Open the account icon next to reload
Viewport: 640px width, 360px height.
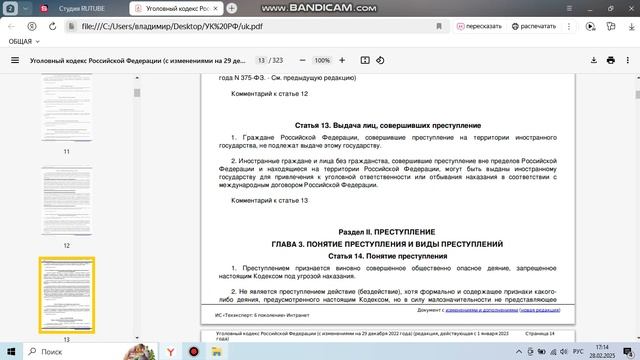pyautogui.click(x=32, y=26)
